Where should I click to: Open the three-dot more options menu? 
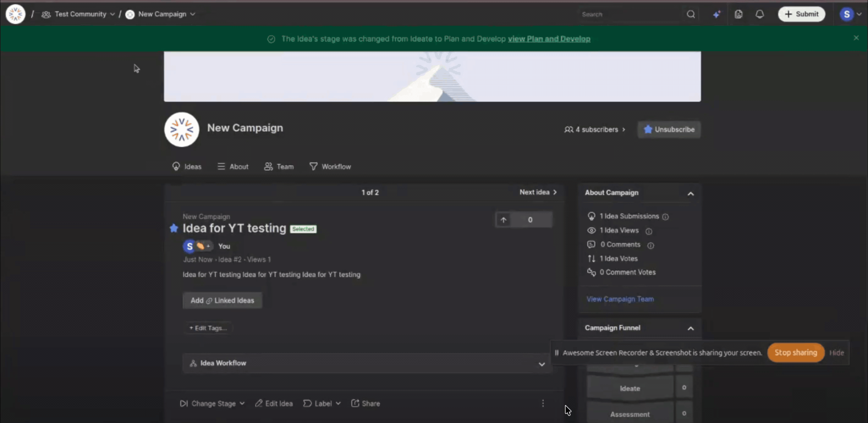coord(543,404)
